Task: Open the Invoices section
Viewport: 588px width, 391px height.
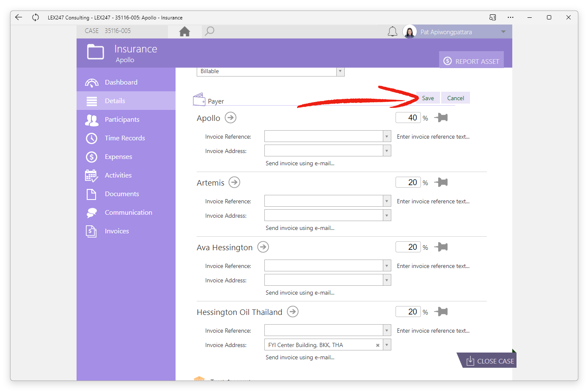Action: (126, 231)
